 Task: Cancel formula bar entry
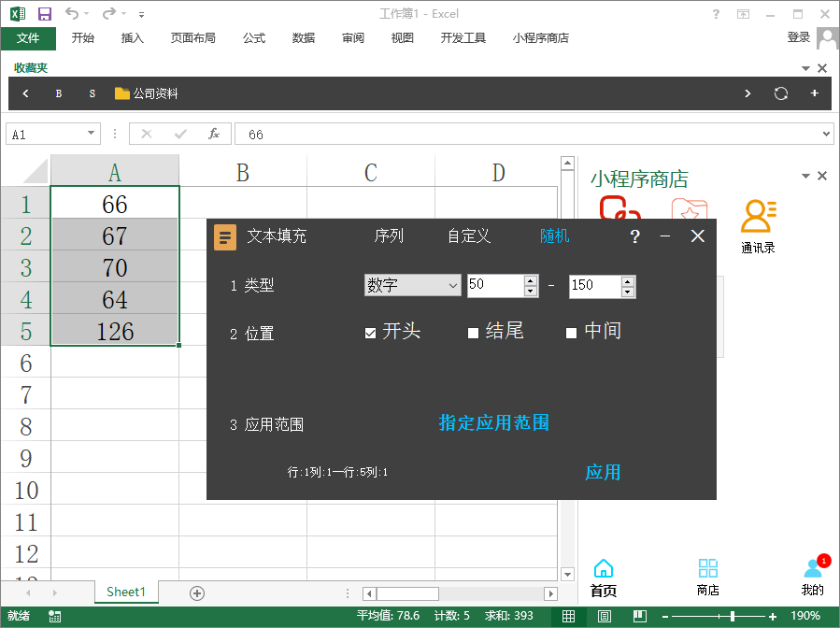(147, 134)
